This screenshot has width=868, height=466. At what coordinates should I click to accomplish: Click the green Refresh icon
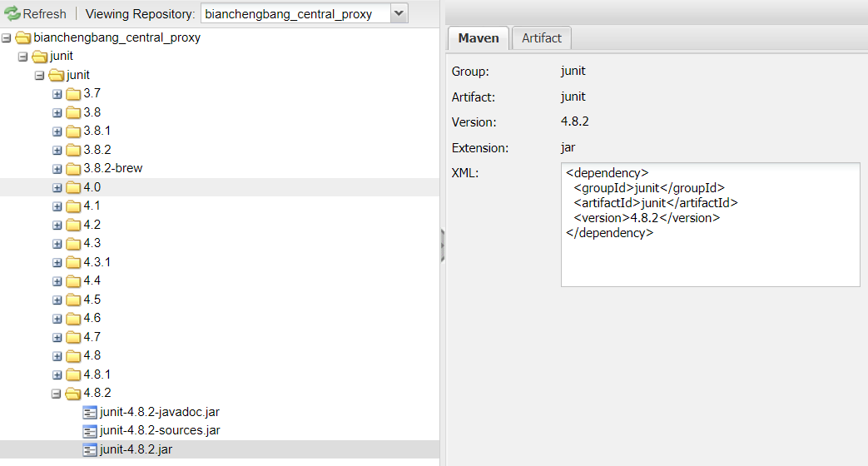12,13
